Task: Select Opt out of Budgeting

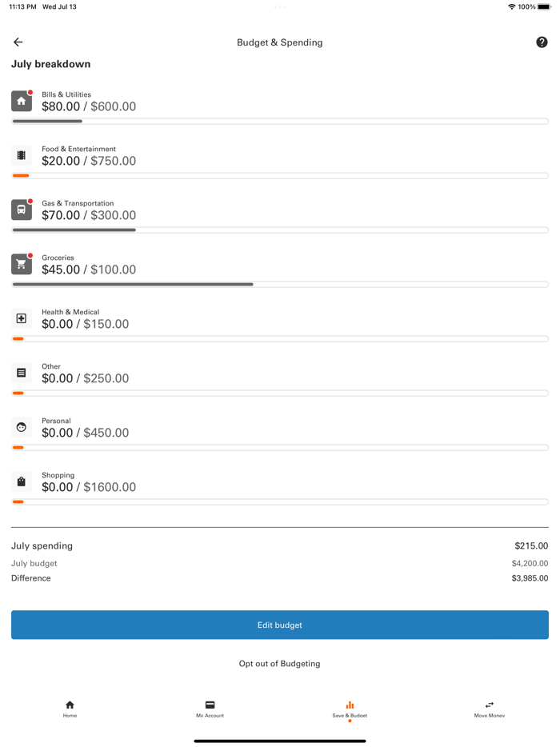Action: (279, 663)
